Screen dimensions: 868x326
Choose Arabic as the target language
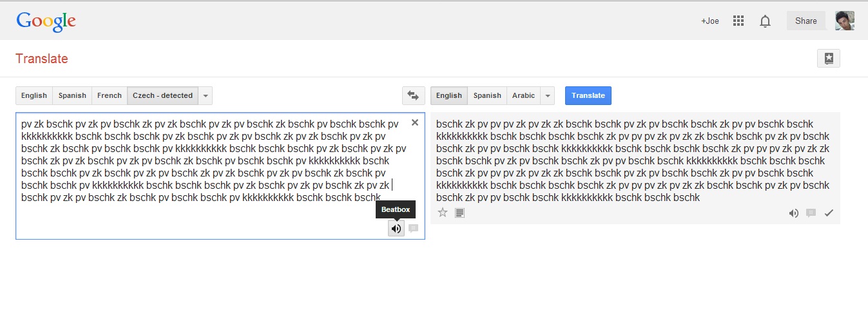[x=523, y=95]
